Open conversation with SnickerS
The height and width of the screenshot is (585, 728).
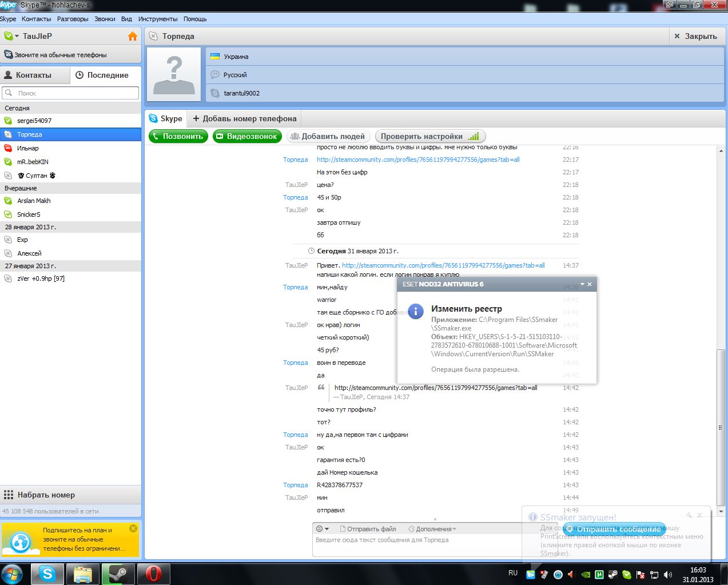point(71,214)
